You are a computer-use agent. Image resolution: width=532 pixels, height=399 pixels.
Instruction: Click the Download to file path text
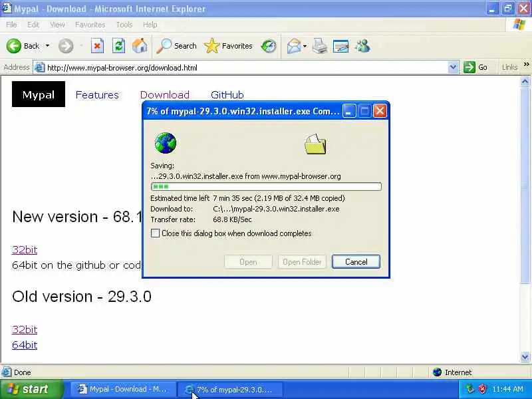pos(276,209)
